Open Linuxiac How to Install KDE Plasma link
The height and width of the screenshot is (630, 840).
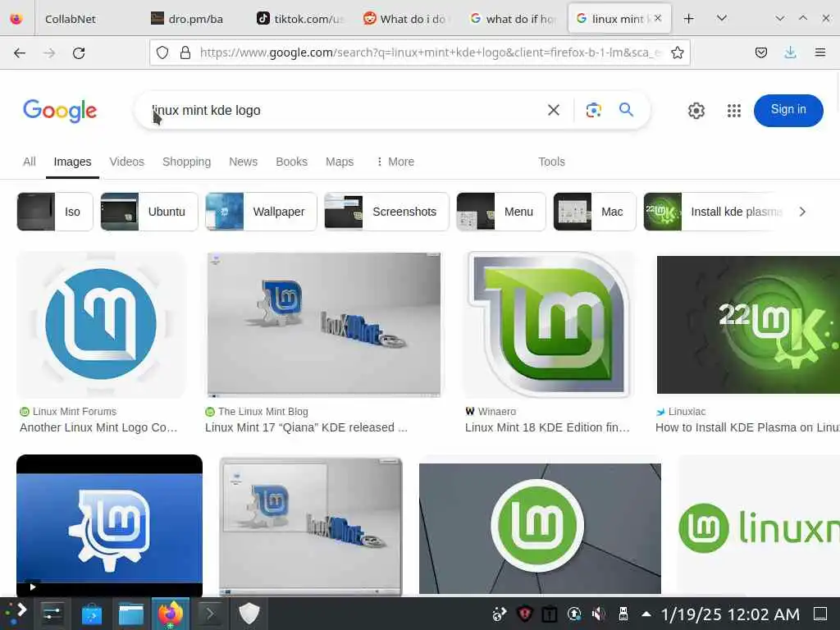click(x=747, y=427)
